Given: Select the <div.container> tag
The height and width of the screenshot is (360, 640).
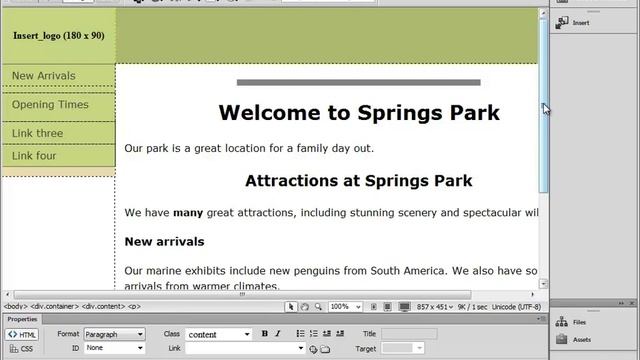Looking at the screenshot, I should point(54,306).
